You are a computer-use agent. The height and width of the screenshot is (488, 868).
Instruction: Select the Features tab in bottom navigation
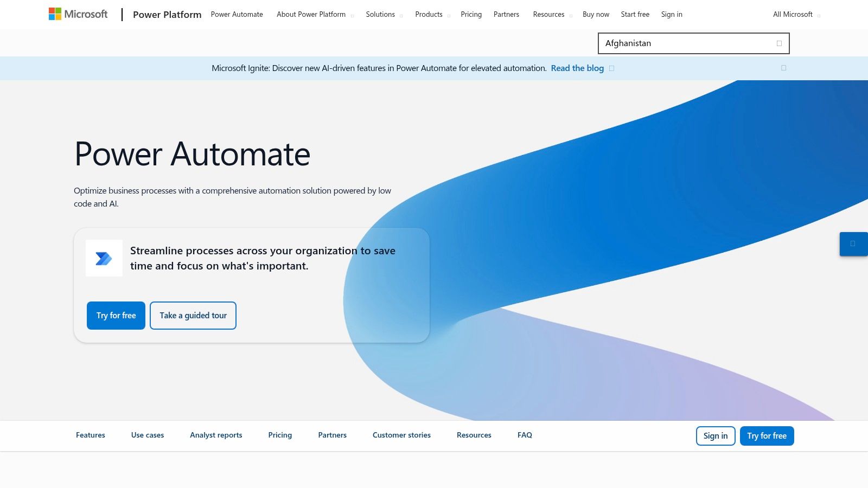(91, 435)
